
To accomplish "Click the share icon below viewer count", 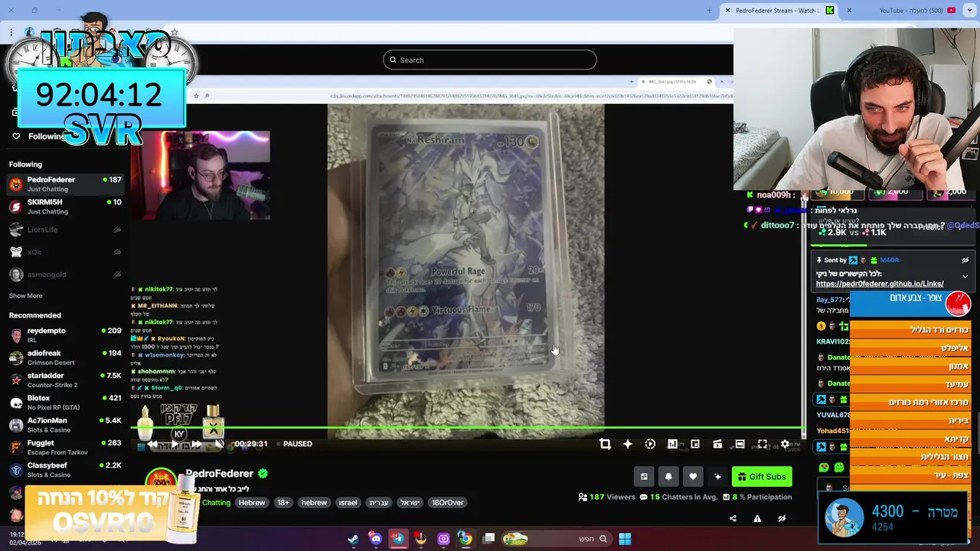I will click(733, 519).
